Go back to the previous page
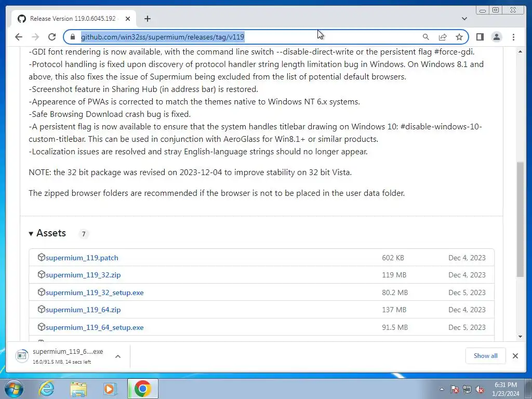The height and width of the screenshot is (399, 532). (19, 37)
